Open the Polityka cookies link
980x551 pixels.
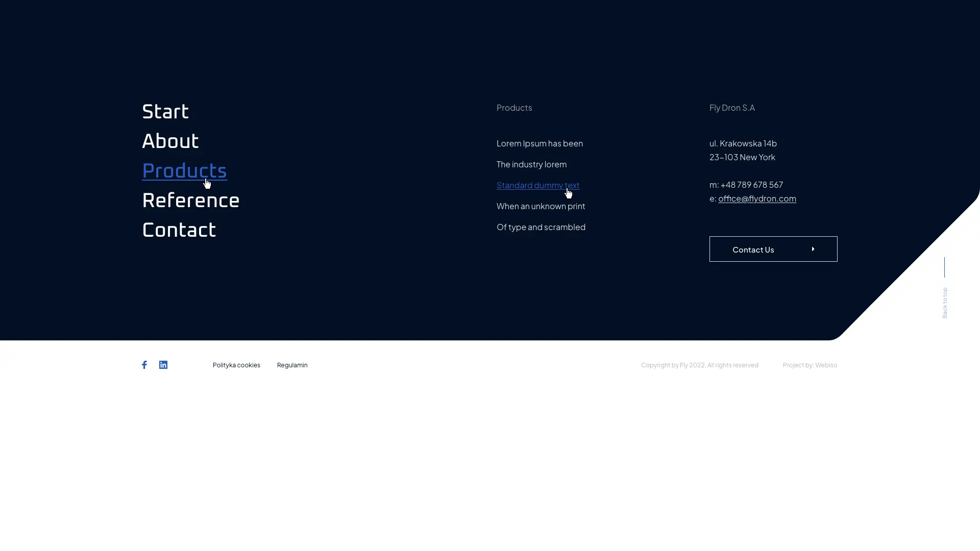[236, 365]
